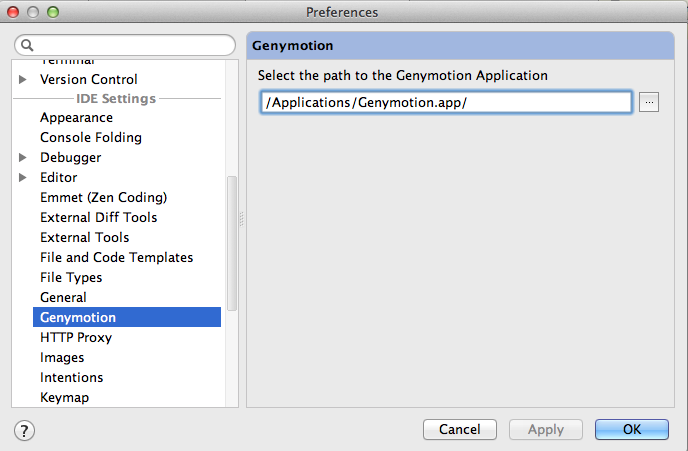
Task: Expand the Version Control section
Action: pos(24,79)
